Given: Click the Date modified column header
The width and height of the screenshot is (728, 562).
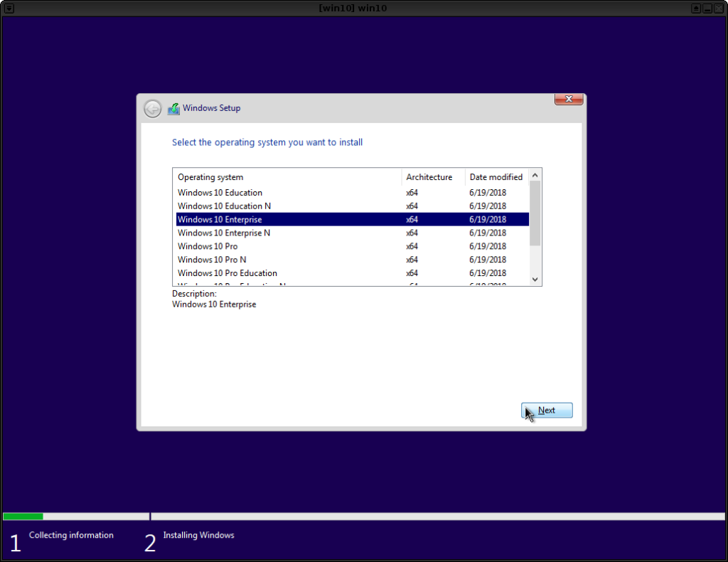Looking at the screenshot, I should (x=496, y=177).
